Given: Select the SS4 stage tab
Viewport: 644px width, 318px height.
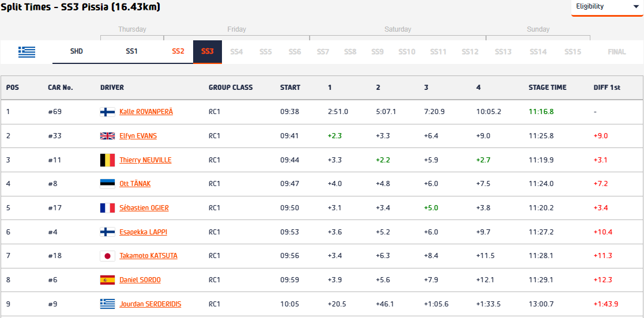Looking at the screenshot, I should coord(236,52).
